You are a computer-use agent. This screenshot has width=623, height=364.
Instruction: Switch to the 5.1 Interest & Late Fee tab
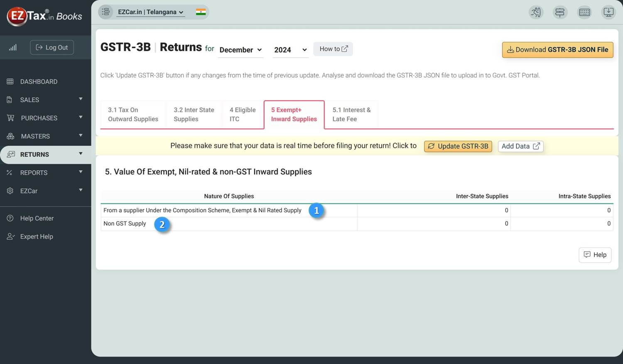click(x=351, y=115)
